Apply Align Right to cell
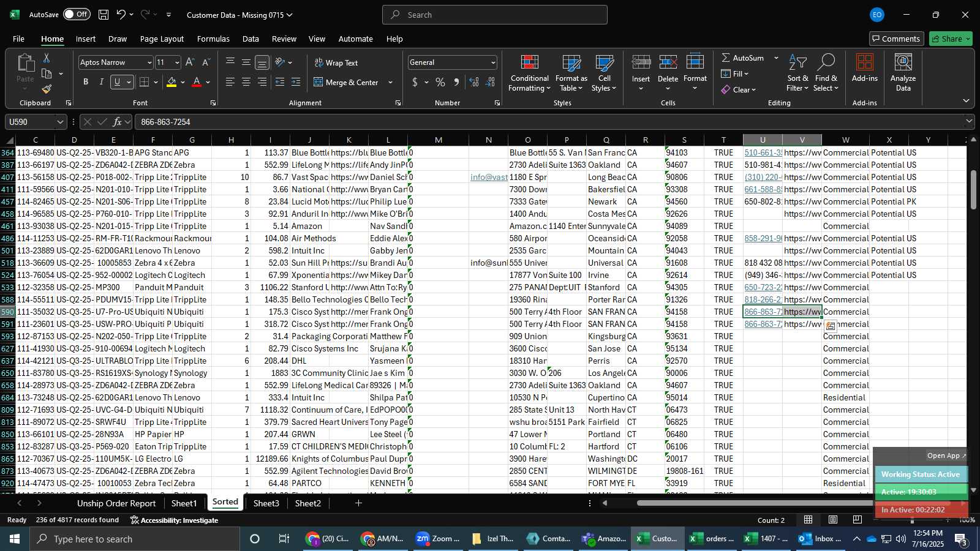The width and height of the screenshot is (980, 551). [262, 82]
